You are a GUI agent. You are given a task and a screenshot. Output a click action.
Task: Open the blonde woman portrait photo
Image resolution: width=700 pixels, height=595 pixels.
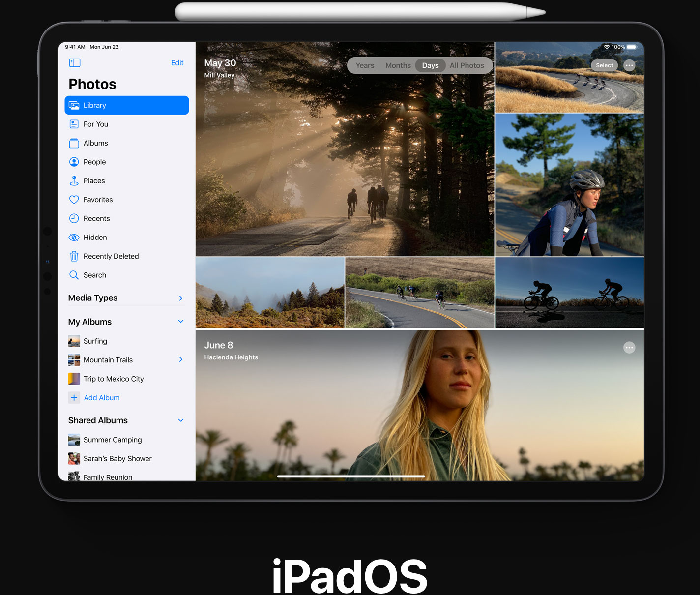pyautogui.click(x=420, y=405)
